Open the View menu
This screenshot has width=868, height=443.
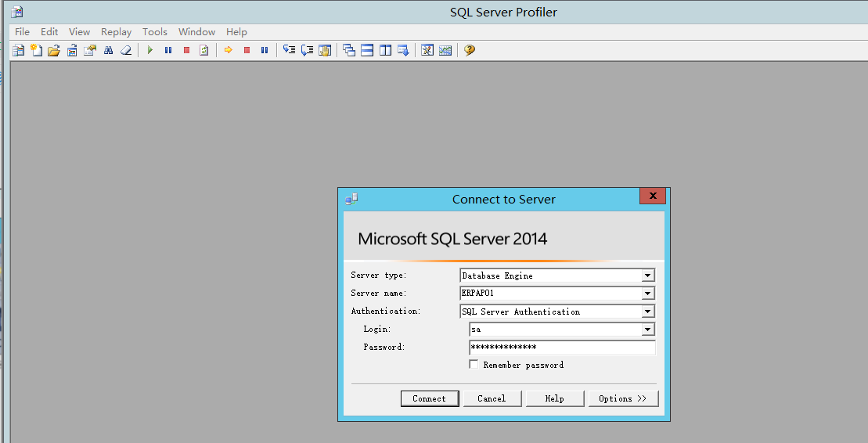[x=79, y=31]
